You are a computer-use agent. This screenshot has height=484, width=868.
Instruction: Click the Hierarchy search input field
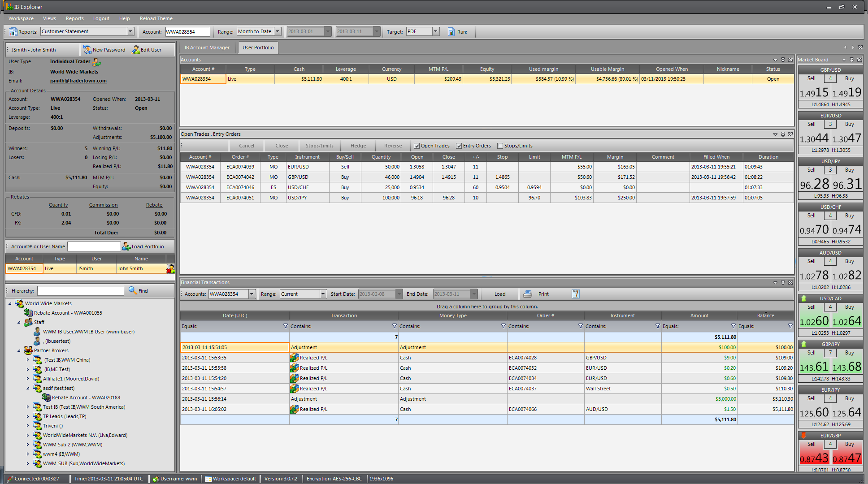tap(81, 291)
